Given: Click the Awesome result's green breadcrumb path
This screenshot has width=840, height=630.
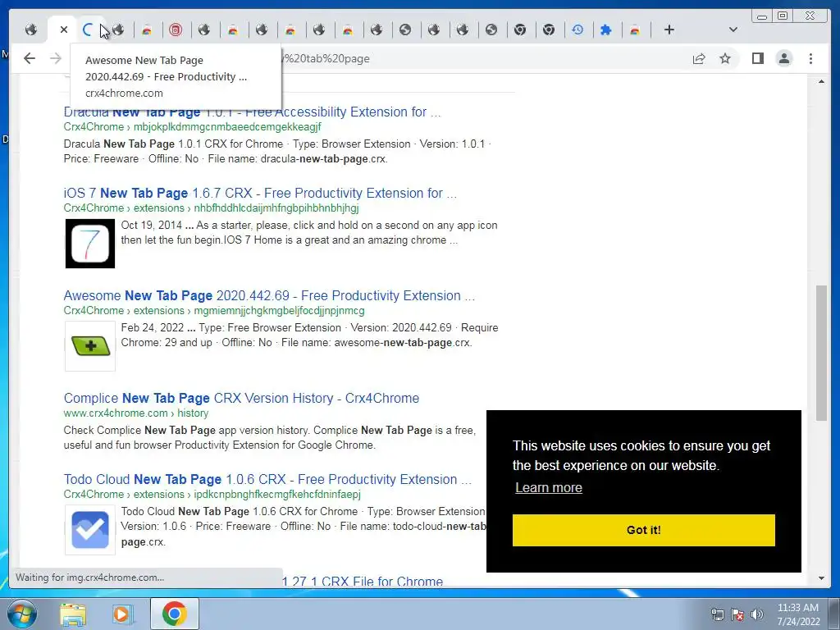Looking at the screenshot, I should click(x=214, y=311).
